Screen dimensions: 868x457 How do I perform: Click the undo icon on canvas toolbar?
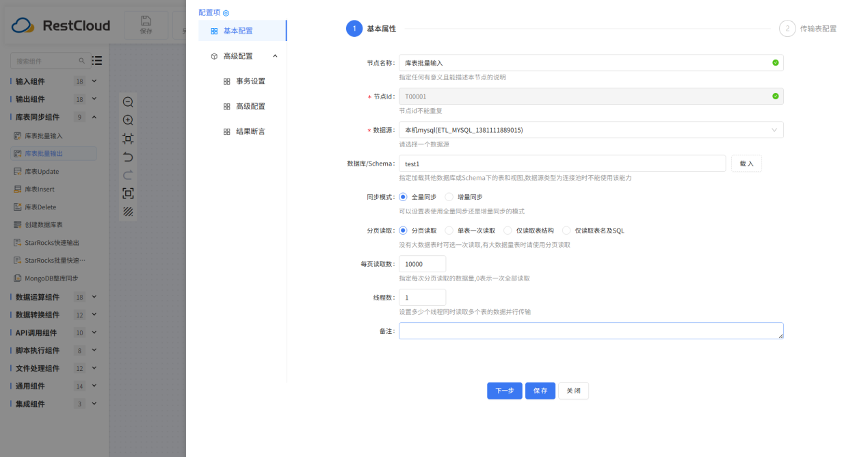pos(128,156)
